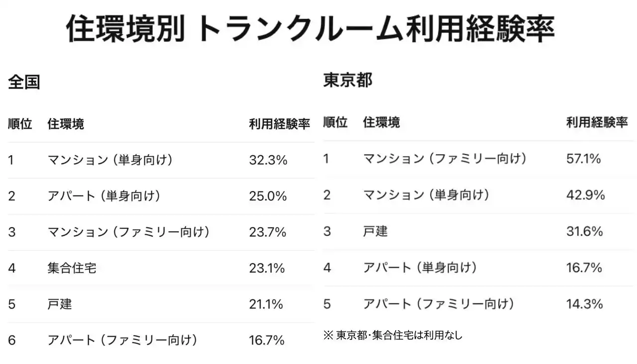Select 集合住宅 row label in 全国 table

coord(72,269)
